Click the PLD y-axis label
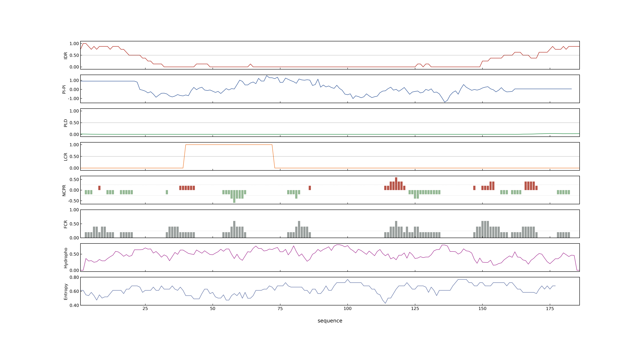This screenshot has height=343, width=644. (66, 123)
